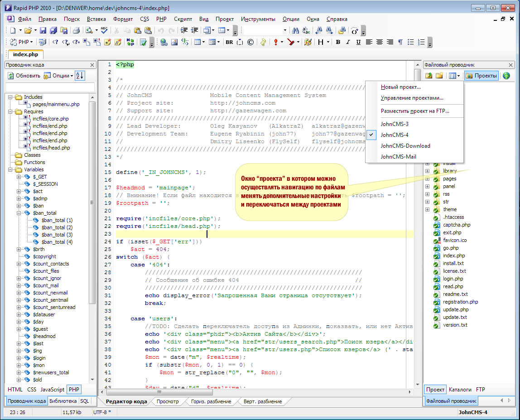
Task: Click the code explorer search field
Action: (50, 87)
